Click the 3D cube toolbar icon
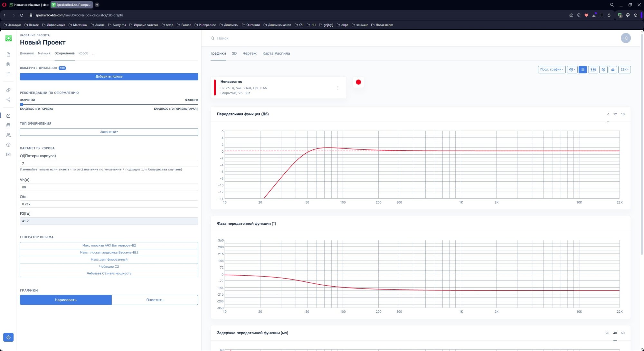This screenshot has width=644, height=351. [603, 70]
